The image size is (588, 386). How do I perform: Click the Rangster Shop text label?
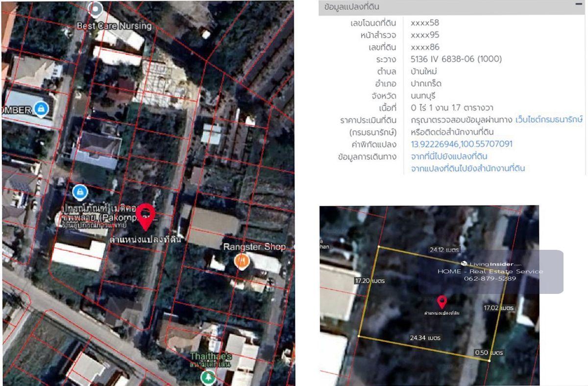(x=254, y=247)
